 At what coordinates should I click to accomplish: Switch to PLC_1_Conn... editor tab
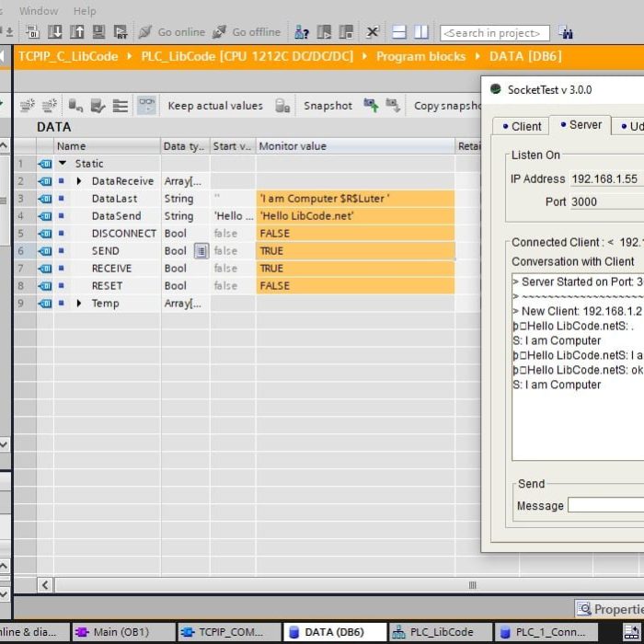(546, 632)
